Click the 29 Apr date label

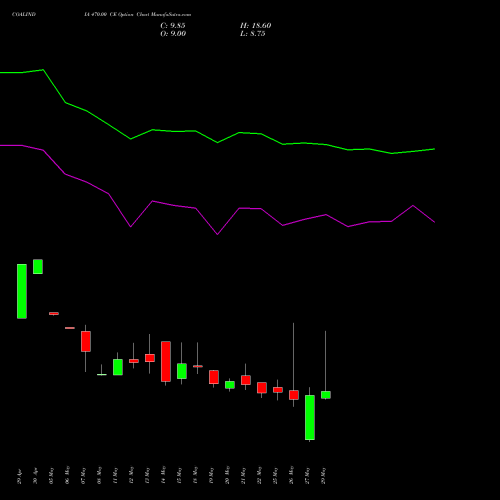19,476
